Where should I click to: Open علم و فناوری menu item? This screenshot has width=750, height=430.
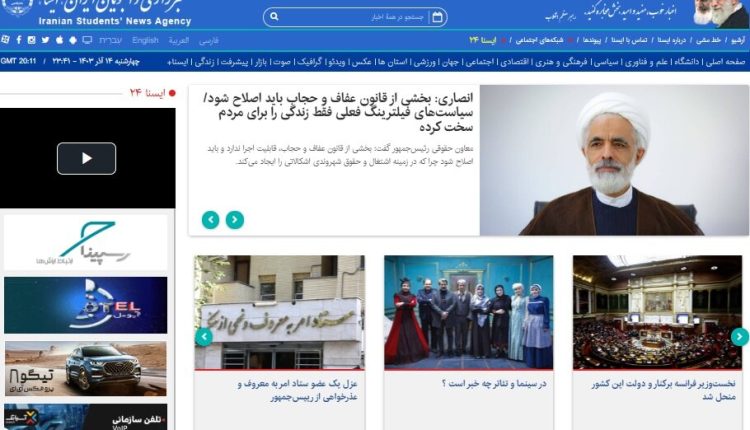[644, 62]
